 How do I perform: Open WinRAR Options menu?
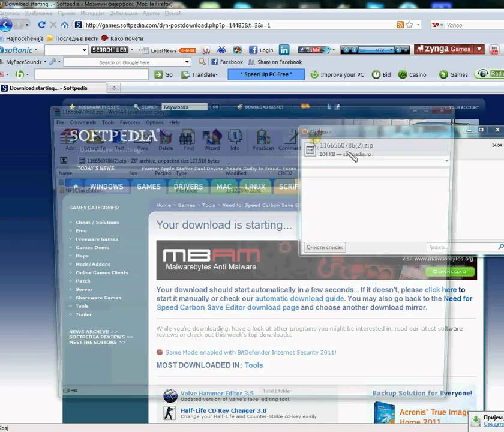tap(155, 122)
